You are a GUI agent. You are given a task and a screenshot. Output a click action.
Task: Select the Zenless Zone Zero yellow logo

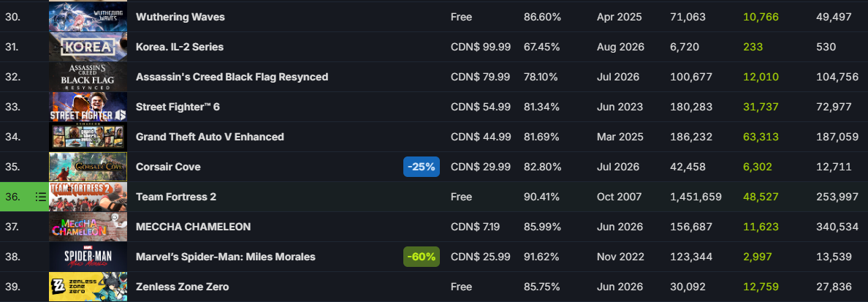(88, 287)
